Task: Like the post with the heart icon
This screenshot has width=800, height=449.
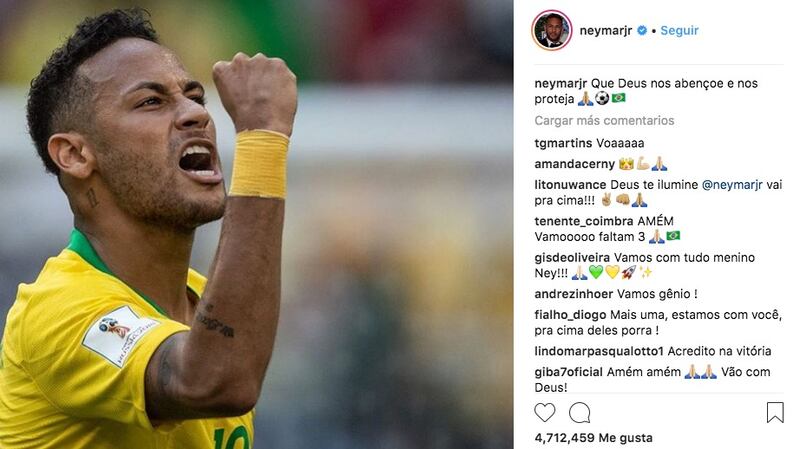Action: click(x=544, y=412)
